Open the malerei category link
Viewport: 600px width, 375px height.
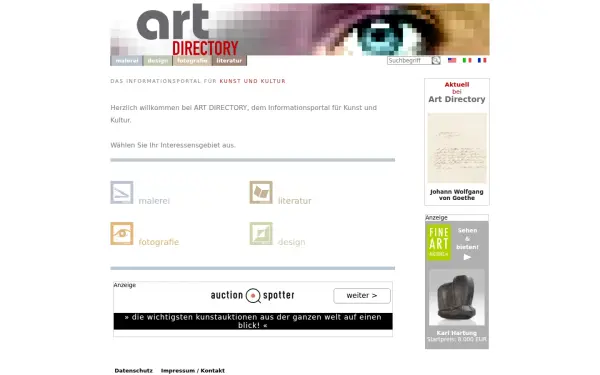pyautogui.click(x=154, y=201)
